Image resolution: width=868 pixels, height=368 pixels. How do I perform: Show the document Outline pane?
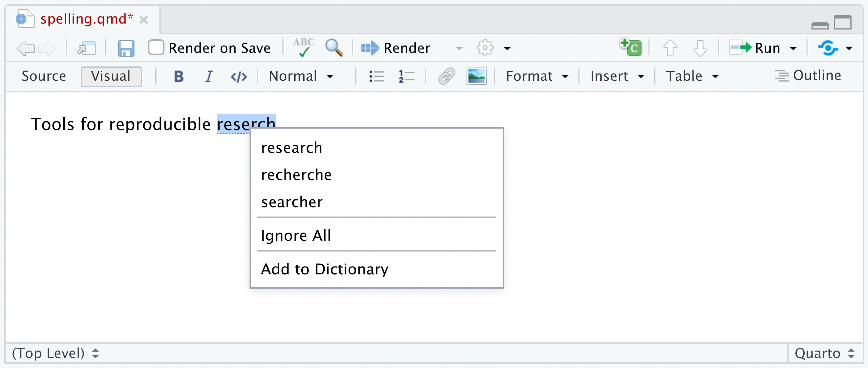point(808,76)
